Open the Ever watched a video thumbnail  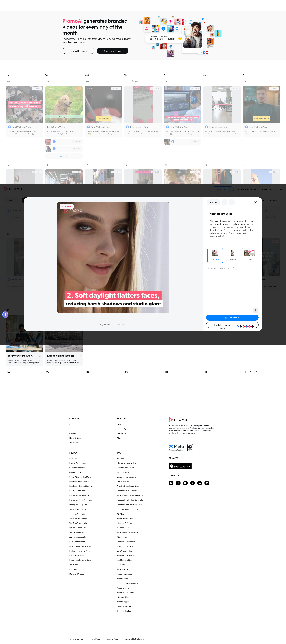tap(261, 105)
